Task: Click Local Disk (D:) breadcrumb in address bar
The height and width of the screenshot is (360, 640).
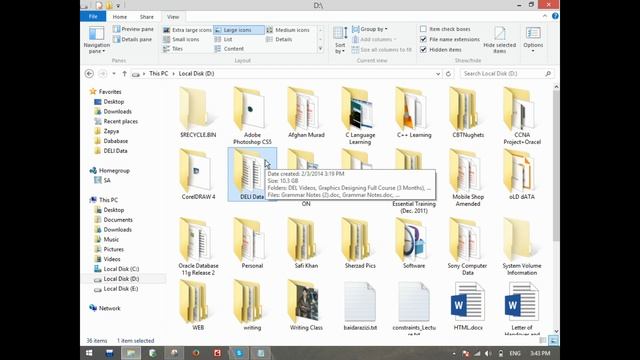Action: (196, 73)
